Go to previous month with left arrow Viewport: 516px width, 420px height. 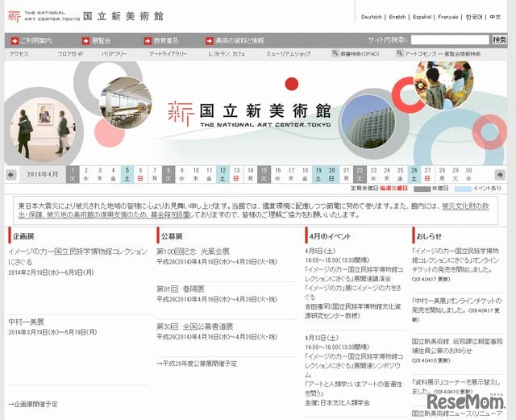point(10,174)
